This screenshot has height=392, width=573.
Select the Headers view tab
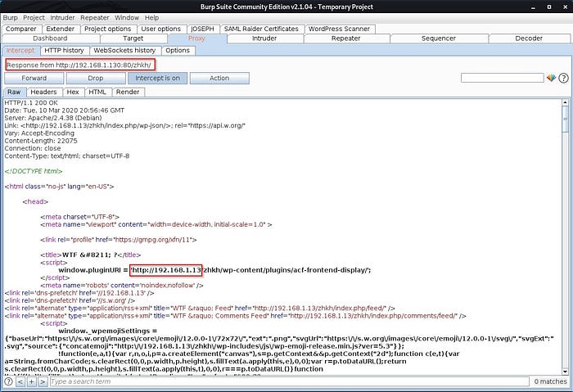[43, 92]
